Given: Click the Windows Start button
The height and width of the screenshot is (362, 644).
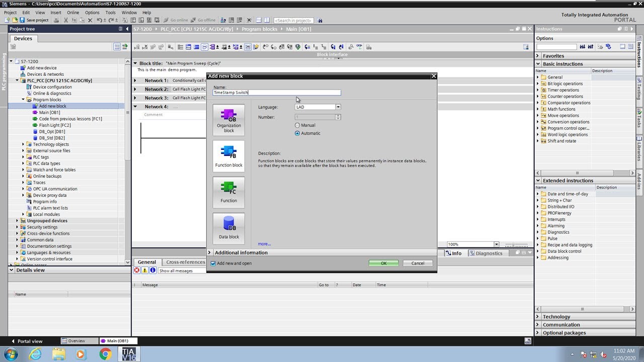Looking at the screenshot, I should tap(11, 354).
